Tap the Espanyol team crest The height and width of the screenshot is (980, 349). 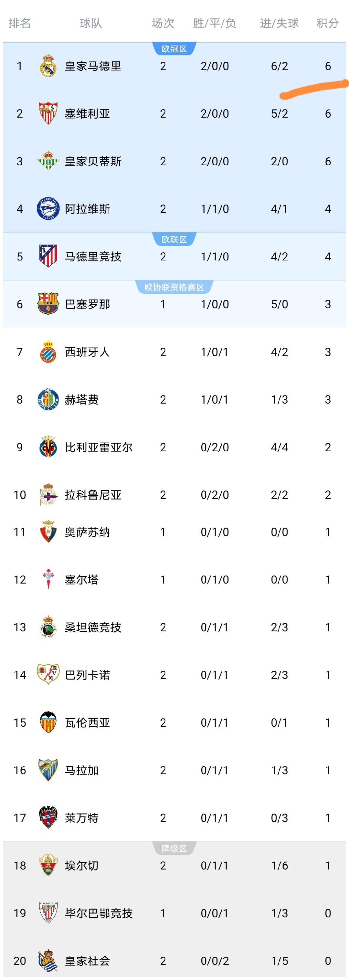48,351
